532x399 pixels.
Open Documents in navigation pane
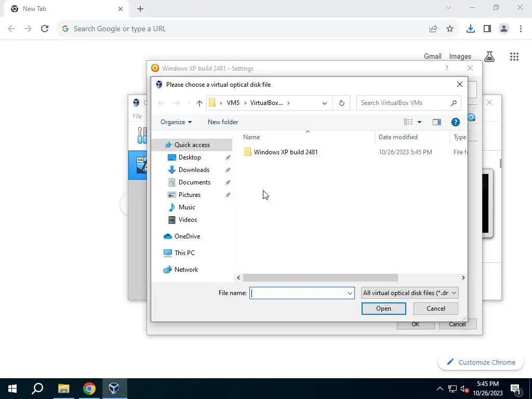coord(194,182)
